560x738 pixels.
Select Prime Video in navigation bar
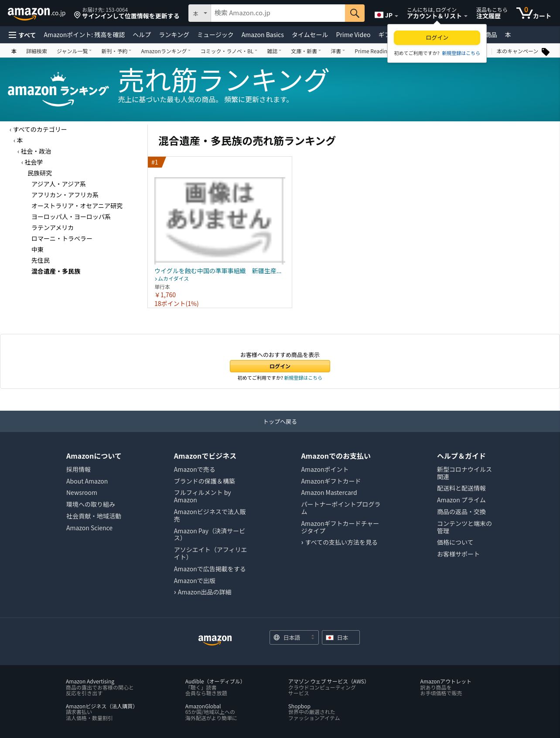[x=353, y=35]
